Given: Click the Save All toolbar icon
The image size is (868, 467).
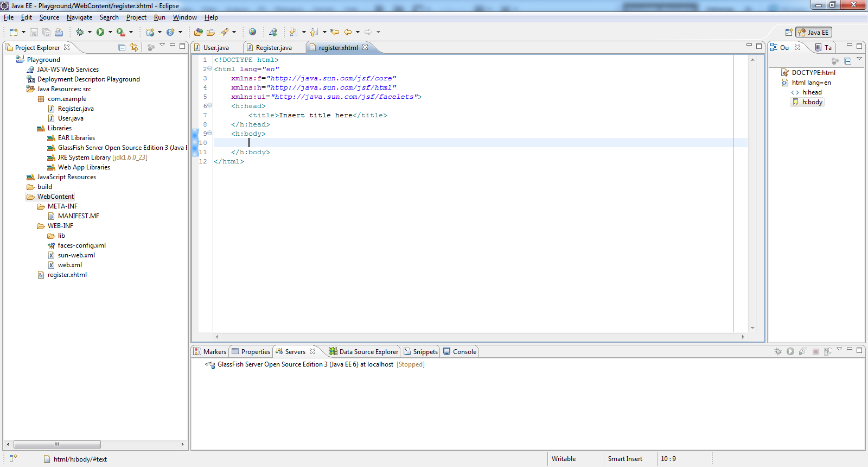Looking at the screenshot, I should pyautogui.click(x=46, y=32).
